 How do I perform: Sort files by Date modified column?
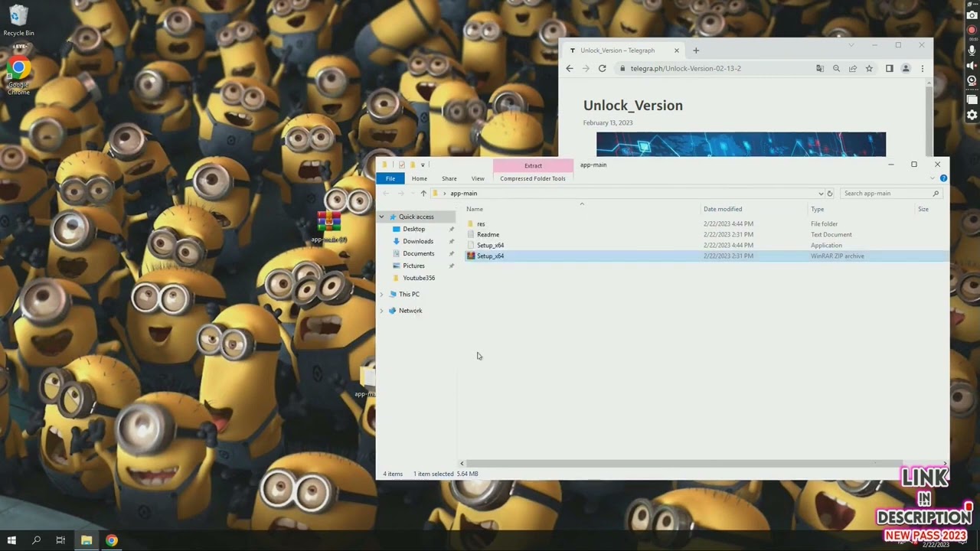pos(723,209)
